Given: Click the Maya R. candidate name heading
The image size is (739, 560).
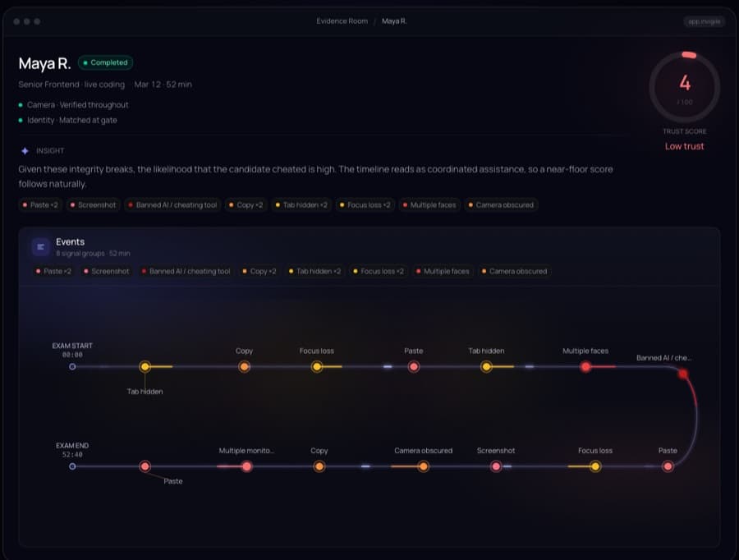Looking at the screenshot, I should [45, 64].
